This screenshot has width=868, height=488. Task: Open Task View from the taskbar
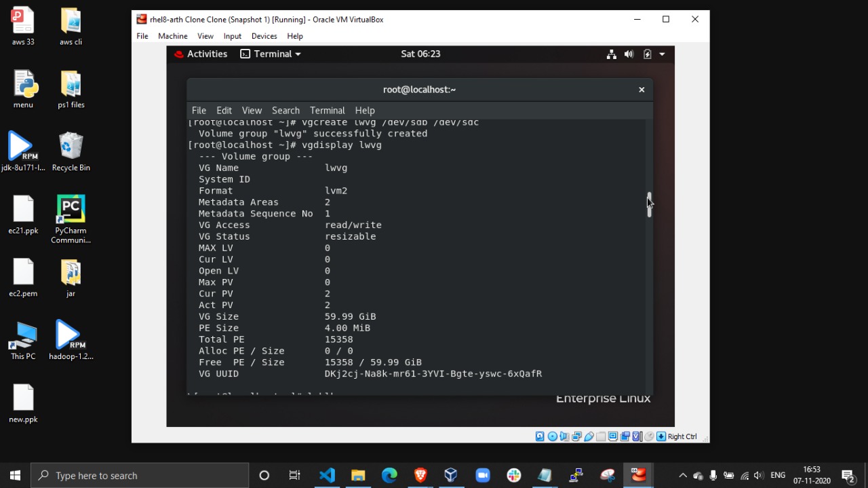295,475
